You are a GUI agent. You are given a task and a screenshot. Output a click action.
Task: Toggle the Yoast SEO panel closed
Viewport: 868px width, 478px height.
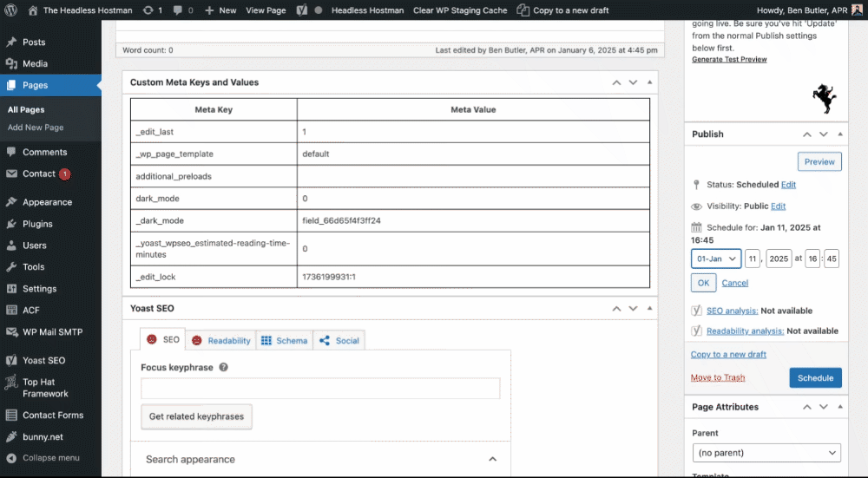(650, 308)
